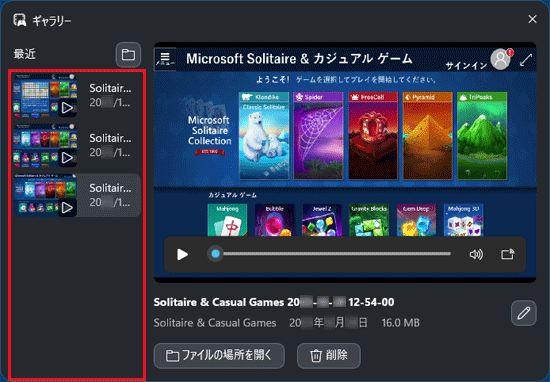Click the 最近 heading label
The width and height of the screenshot is (550, 382).
point(25,54)
